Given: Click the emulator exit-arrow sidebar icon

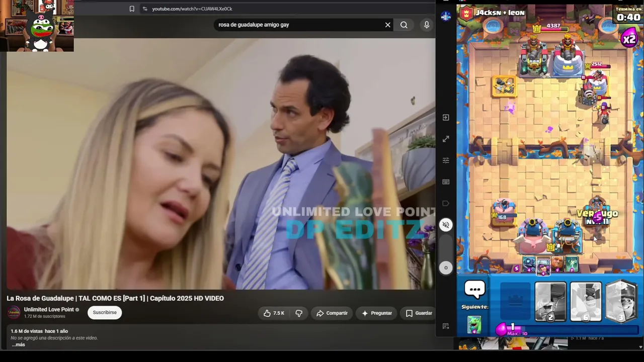Looking at the screenshot, I should [x=446, y=118].
